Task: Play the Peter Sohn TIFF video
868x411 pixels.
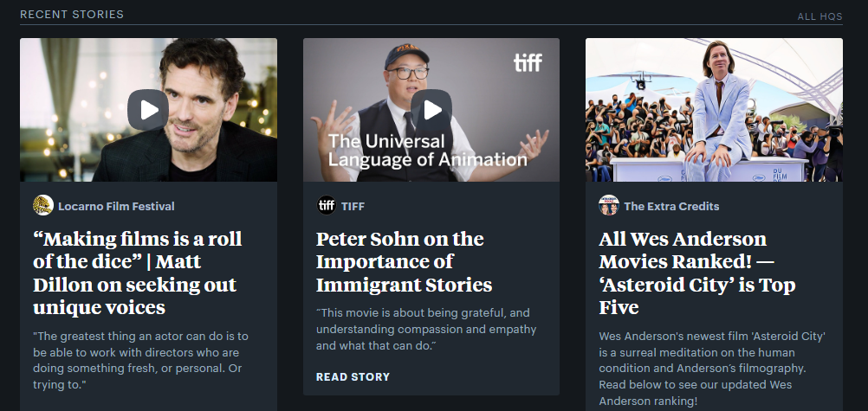Action: (431, 110)
